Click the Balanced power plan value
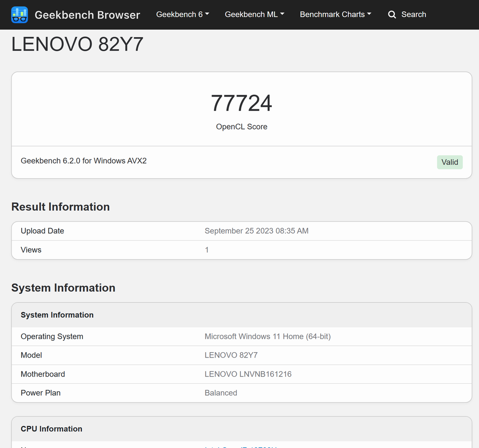This screenshot has height=448, width=479. [x=221, y=393]
